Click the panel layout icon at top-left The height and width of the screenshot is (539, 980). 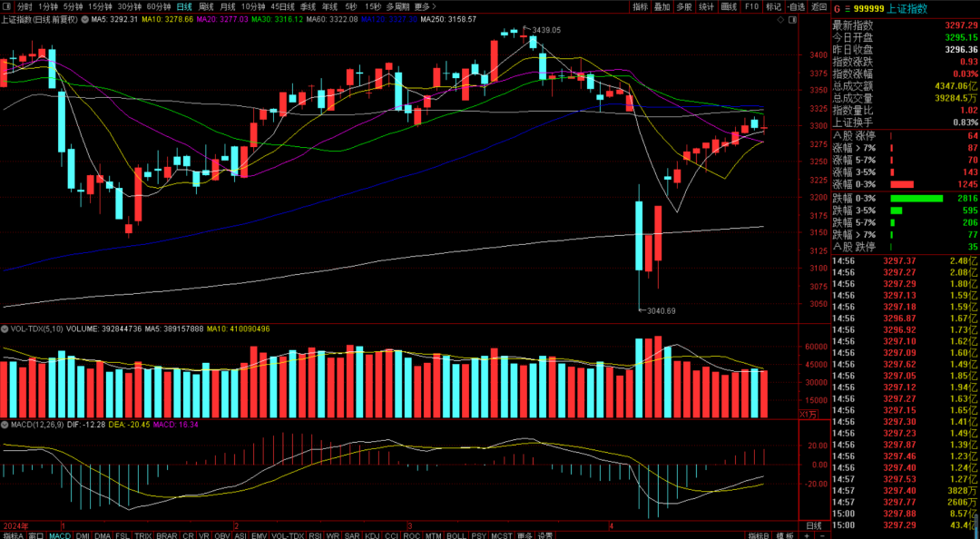coord(8,6)
